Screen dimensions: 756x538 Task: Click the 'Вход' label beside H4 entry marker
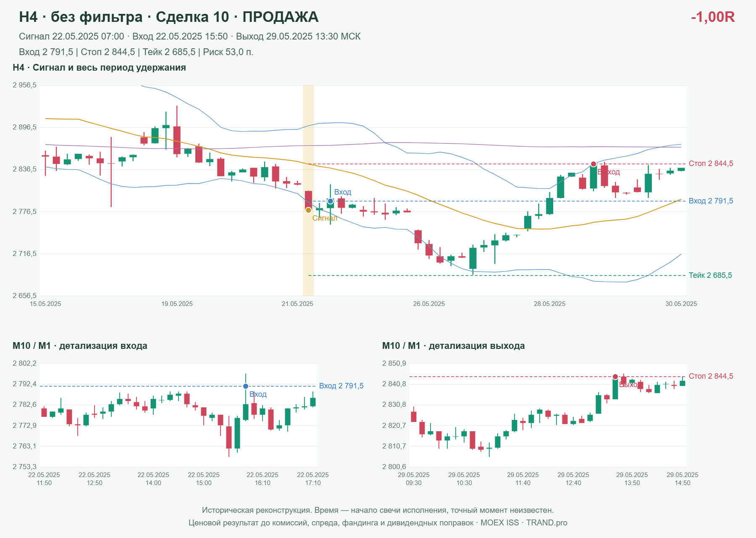click(x=343, y=192)
